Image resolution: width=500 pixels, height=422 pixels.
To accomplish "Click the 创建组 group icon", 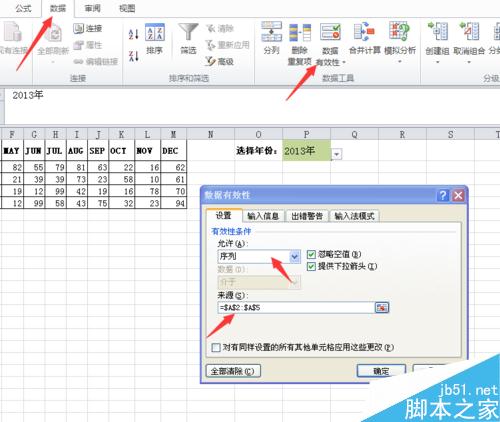I will 437,32.
